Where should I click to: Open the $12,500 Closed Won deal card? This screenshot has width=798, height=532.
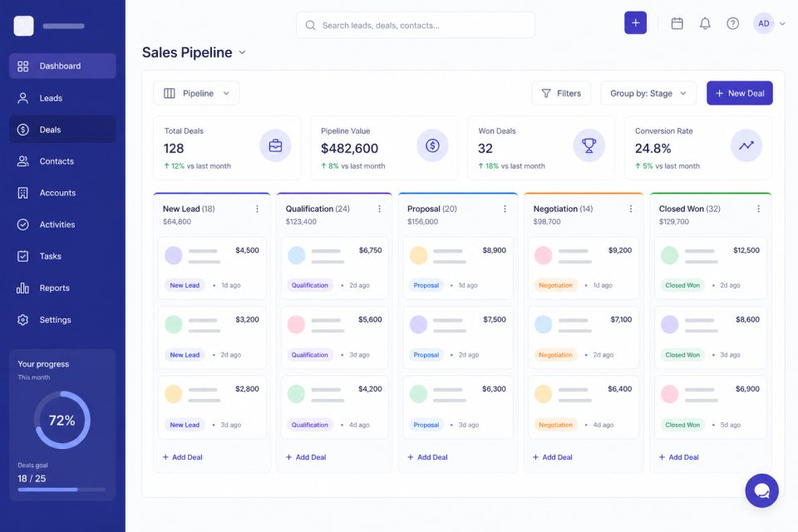(711, 268)
